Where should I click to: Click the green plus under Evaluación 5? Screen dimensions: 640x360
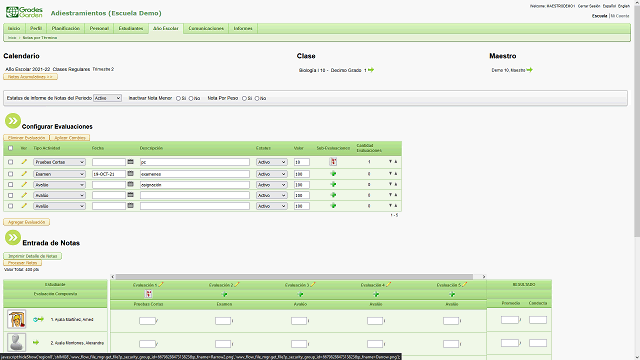[452, 294]
